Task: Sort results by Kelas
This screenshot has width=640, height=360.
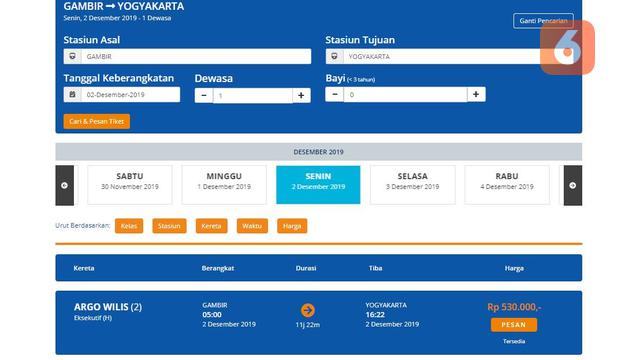Action: [x=129, y=226]
